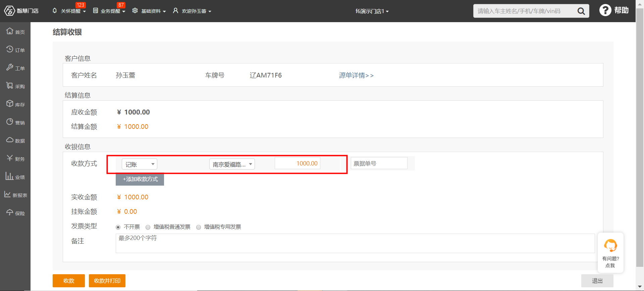Click the 挂账金额 value ¥ 0.00

(127, 211)
